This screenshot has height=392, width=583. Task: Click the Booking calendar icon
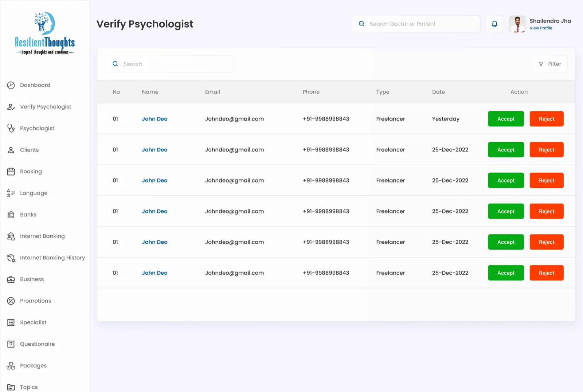coord(11,172)
